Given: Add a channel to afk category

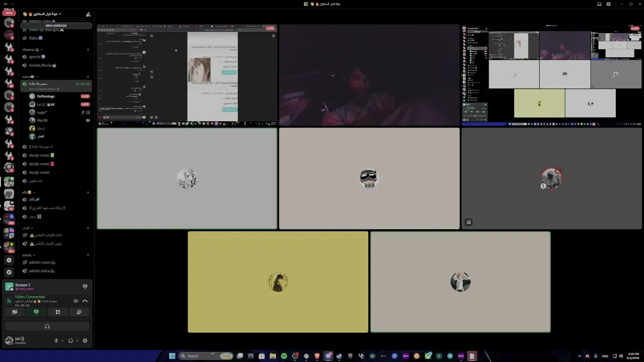Looking at the screenshot, I should tap(88, 192).
